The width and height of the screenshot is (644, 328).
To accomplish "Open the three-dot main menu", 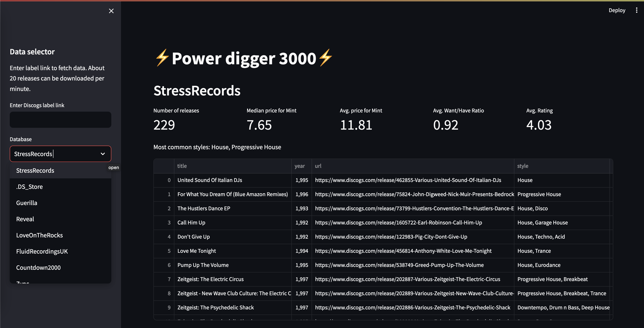I will 636,10.
